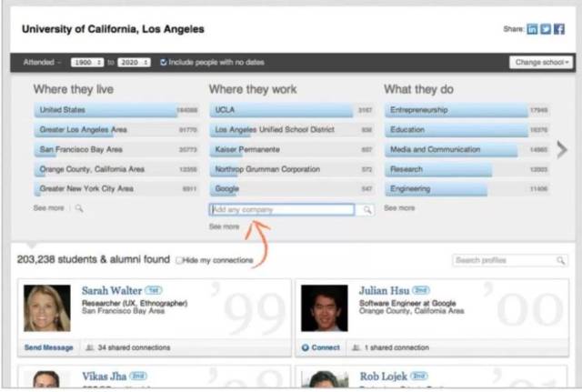Click magnifier in Search profiles box
Screen dimensions: 582x392
point(560,260)
